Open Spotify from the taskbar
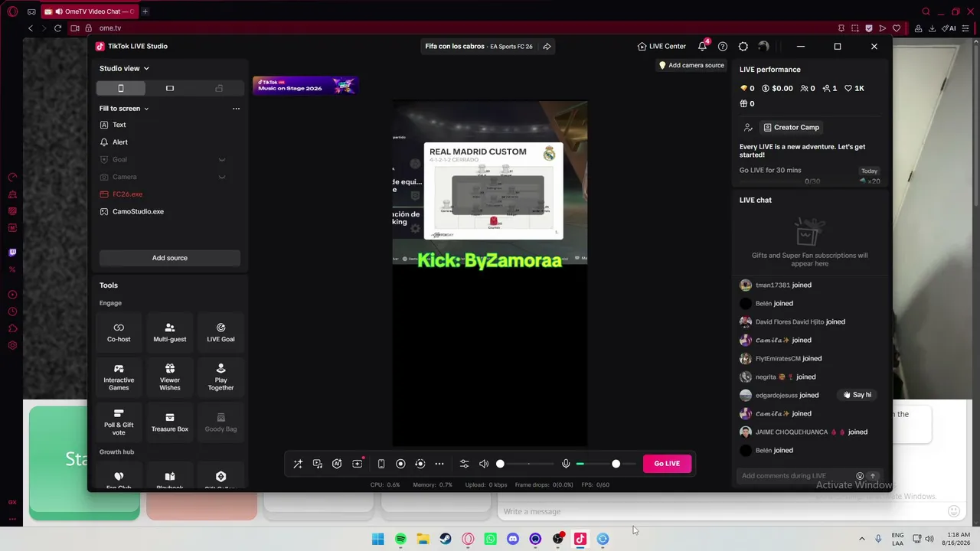 pyautogui.click(x=400, y=539)
